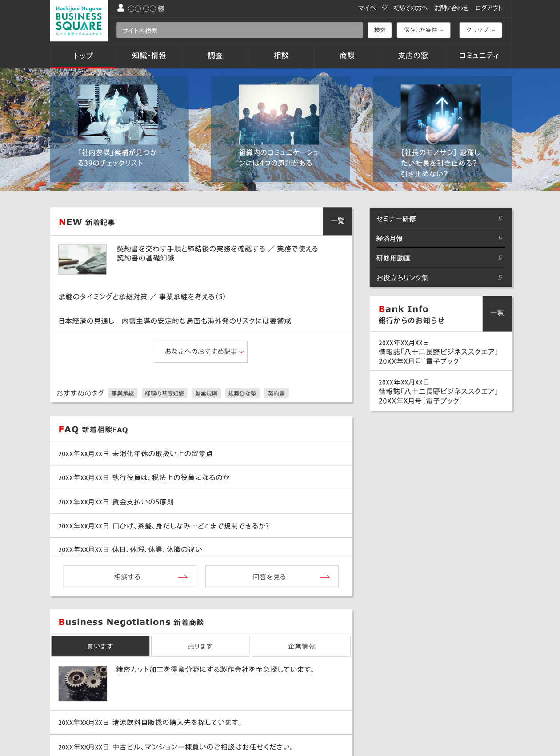
Task: Go to the 支店の窓 menu item
Action: 413,56
